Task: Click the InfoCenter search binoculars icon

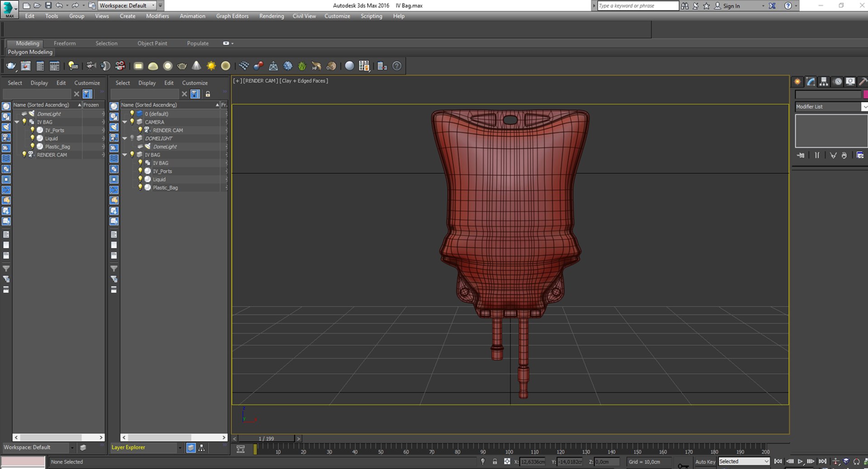Action: pyautogui.click(x=685, y=6)
